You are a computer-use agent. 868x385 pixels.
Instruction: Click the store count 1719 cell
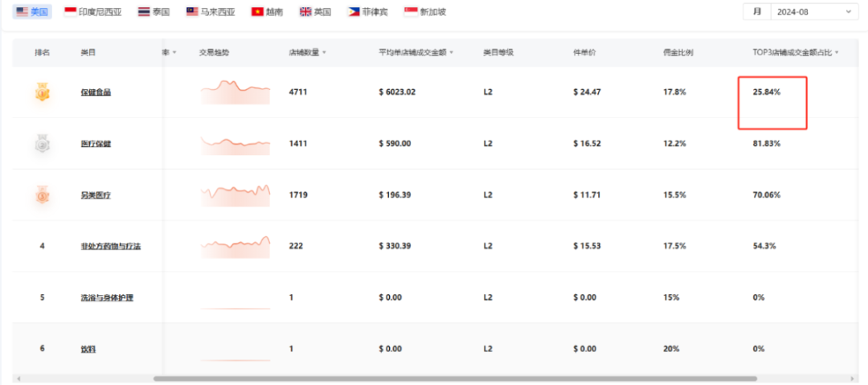point(298,195)
